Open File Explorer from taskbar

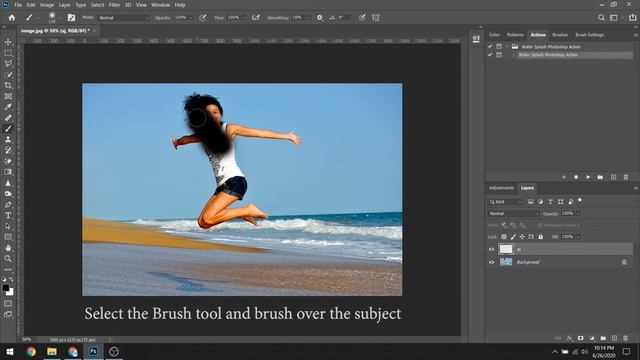click(x=52, y=351)
